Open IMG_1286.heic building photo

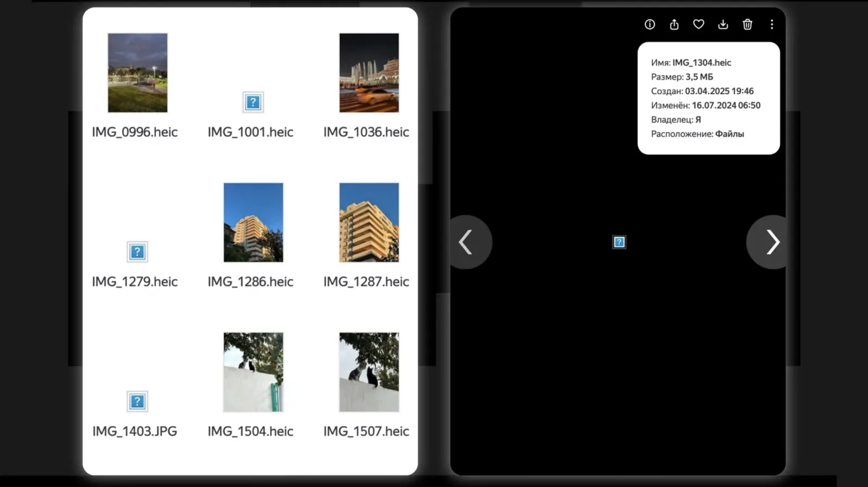point(254,223)
